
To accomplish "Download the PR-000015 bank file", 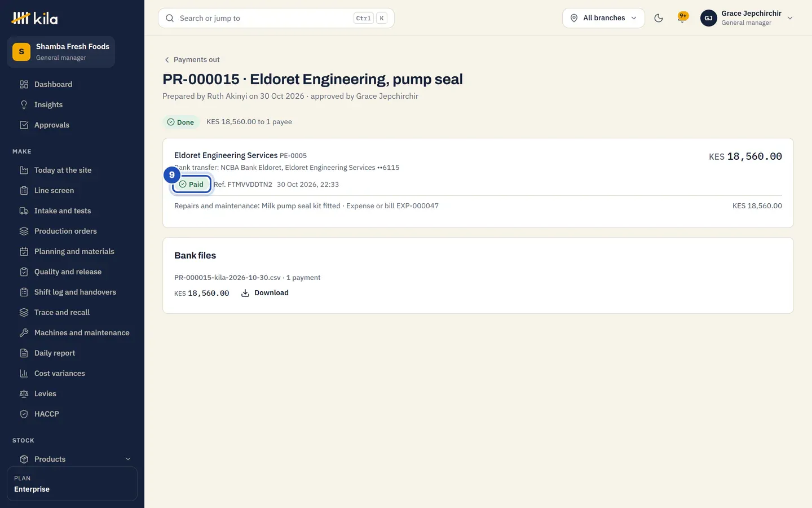I will [x=265, y=293].
